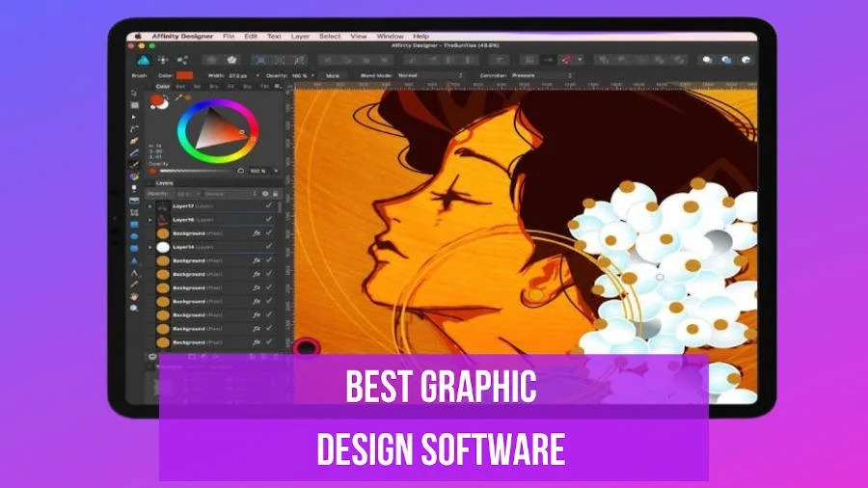This screenshot has height=488, width=868.
Task: Open the snapping options dropdown arrow
Action: [x=581, y=60]
